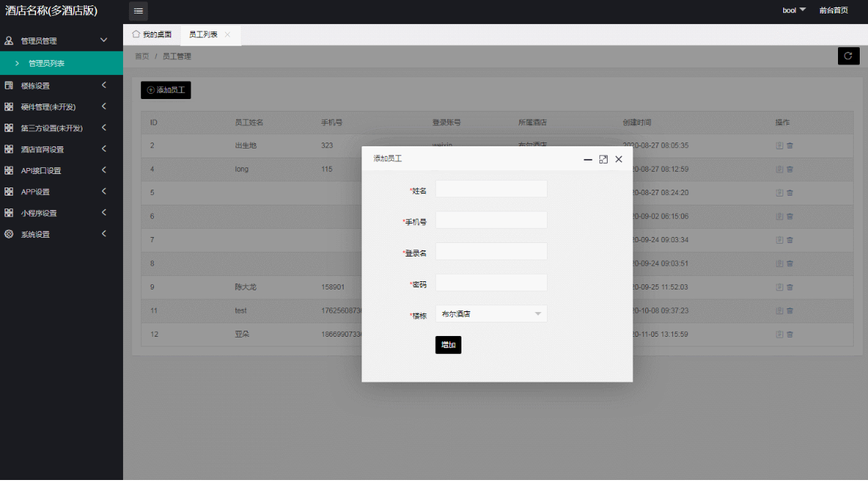Switch to the 我的桌面 tab

[152, 35]
